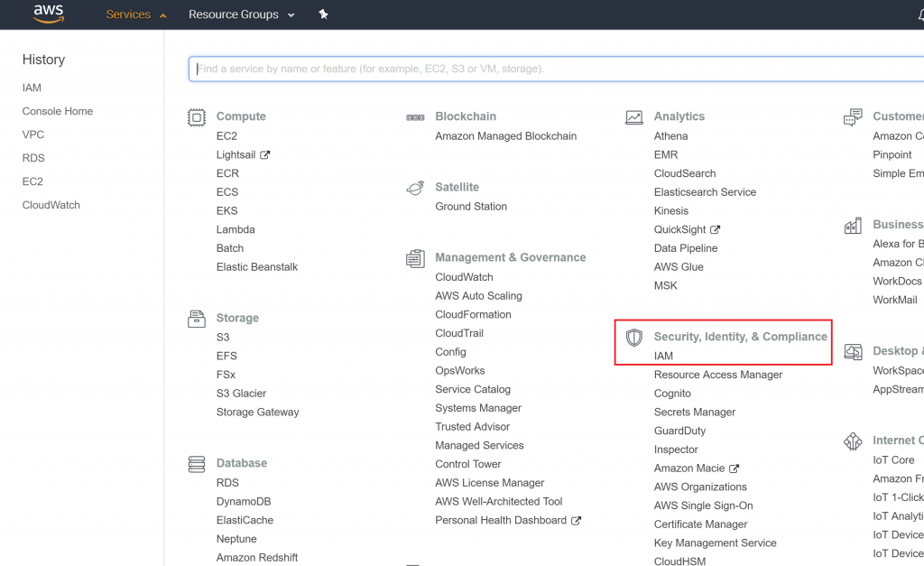Open Trusted Advisor service
Image resolution: width=924 pixels, height=566 pixels.
[473, 426]
